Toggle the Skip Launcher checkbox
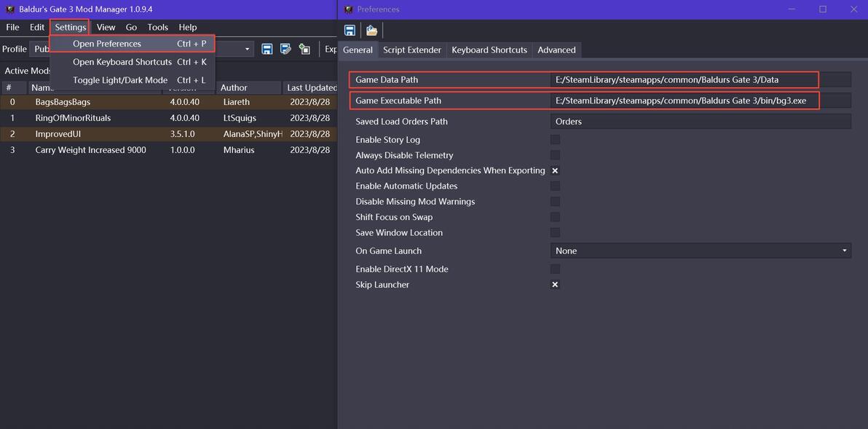This screenshot has width=868, height=429. coord(555,285)
